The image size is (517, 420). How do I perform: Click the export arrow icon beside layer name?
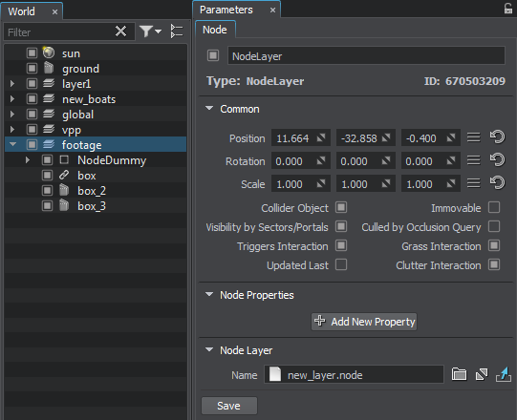[504, 374]
